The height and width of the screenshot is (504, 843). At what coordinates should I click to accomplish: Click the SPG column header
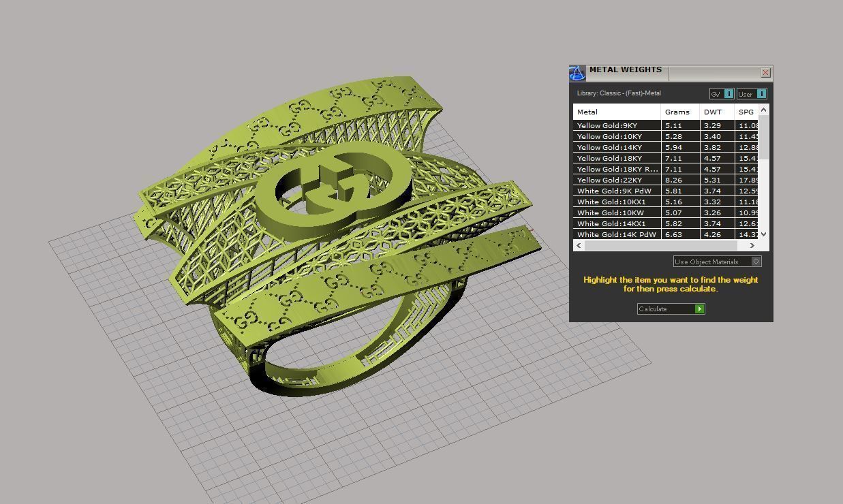[x=746, y=112]
